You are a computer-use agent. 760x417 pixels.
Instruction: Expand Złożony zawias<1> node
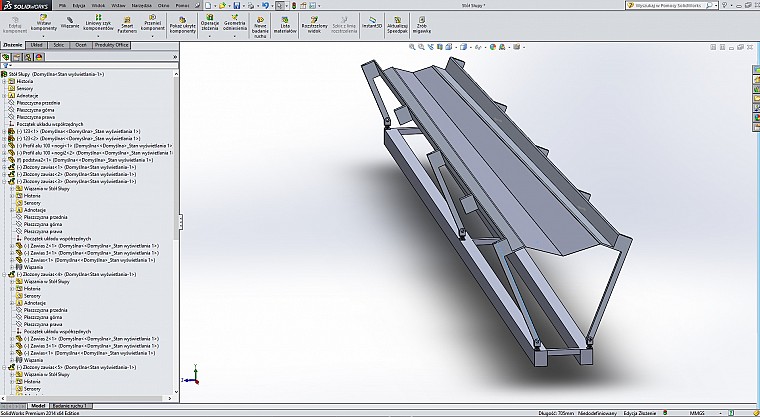(4, 167)
